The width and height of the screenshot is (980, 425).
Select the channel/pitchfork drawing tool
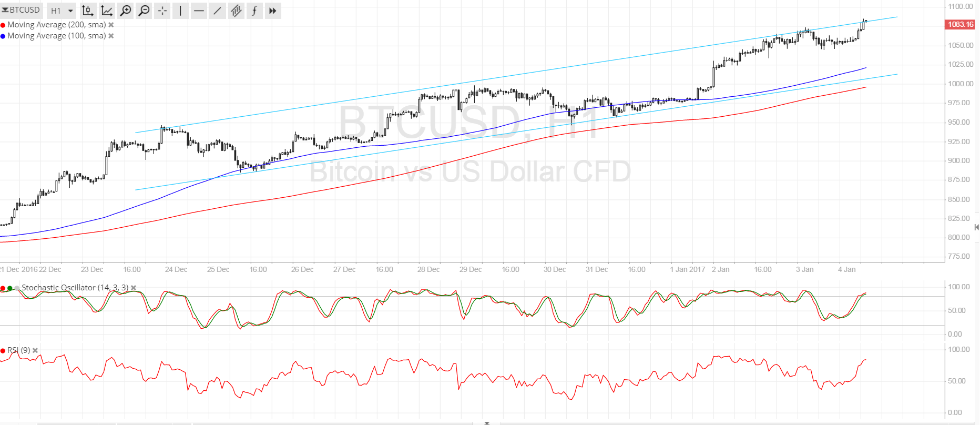point(236,11)
